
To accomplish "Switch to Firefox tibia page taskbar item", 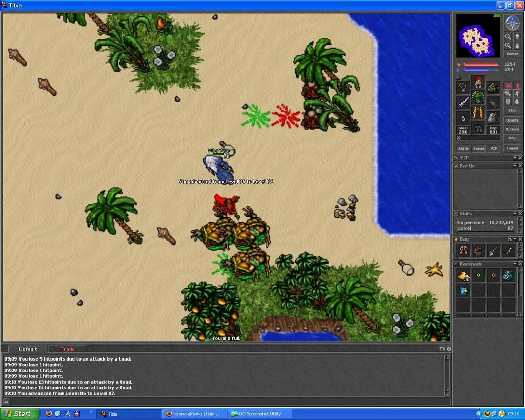I will tap(194, 414).
